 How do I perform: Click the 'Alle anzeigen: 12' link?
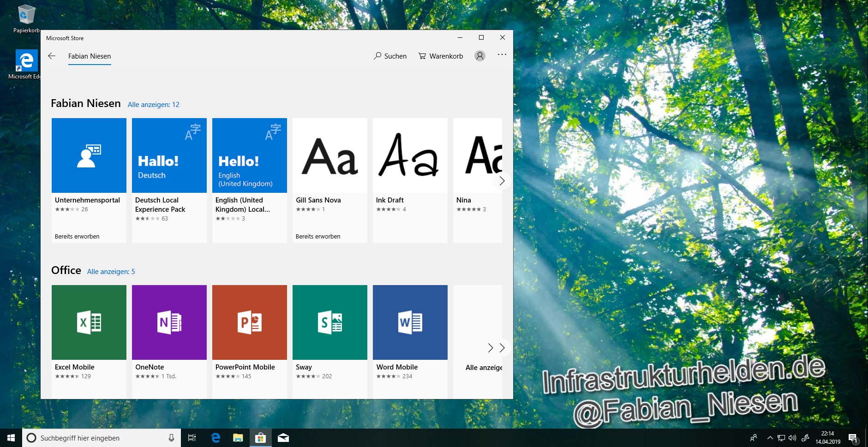[154, 105]
